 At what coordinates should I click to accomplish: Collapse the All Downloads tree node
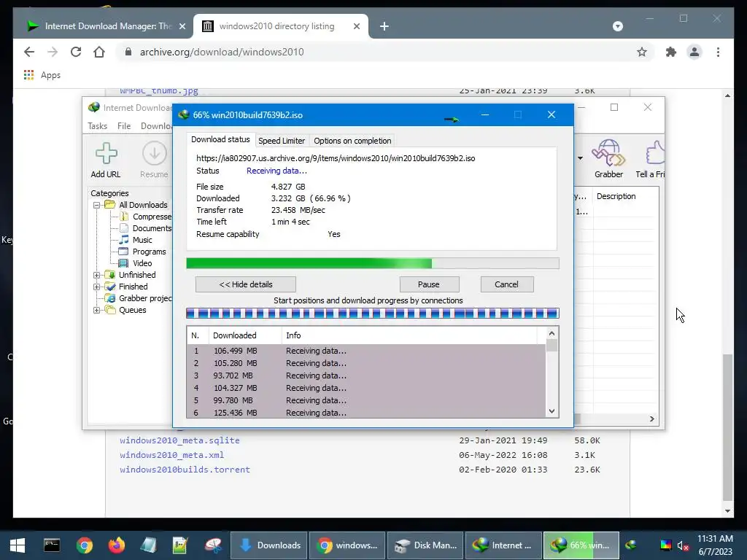pyautogui.click(x=97, y=205)
